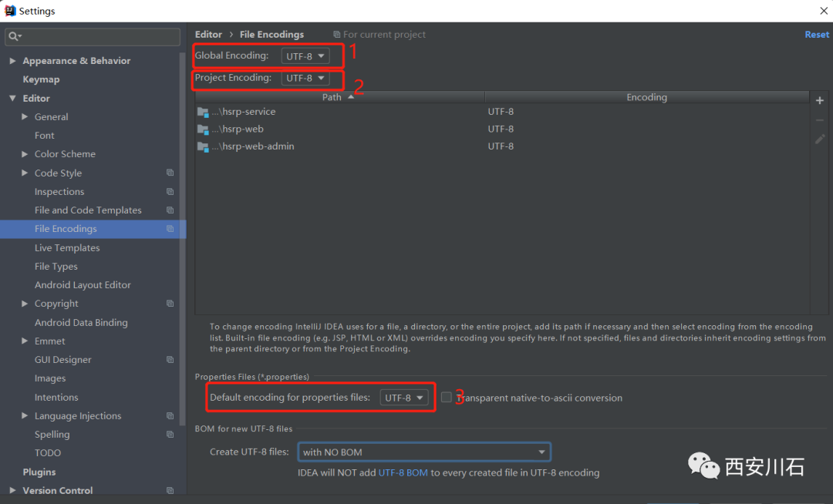Open the Global Encoding dropdown
This screenshot has width=833, height=504.
[x=305, y=56]
